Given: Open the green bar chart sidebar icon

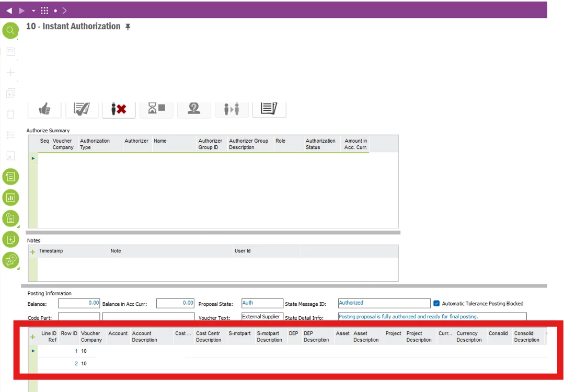Looking at the screenshot, I should 10,198.
